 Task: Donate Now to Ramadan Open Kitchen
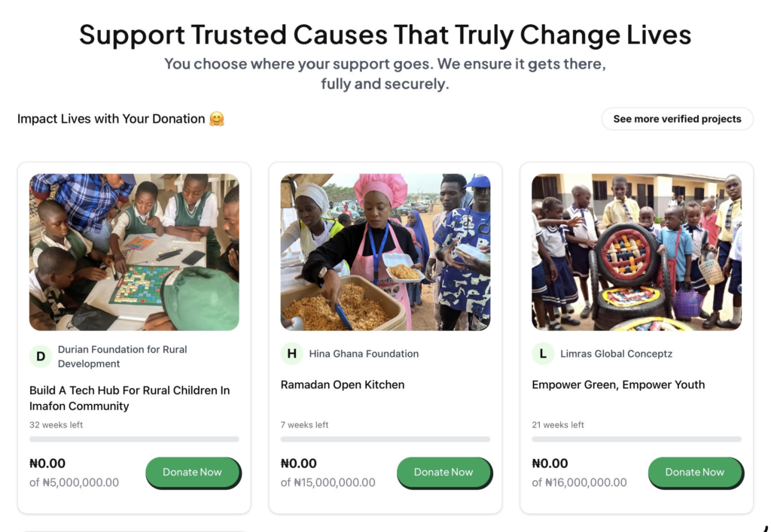pos(443,472)
